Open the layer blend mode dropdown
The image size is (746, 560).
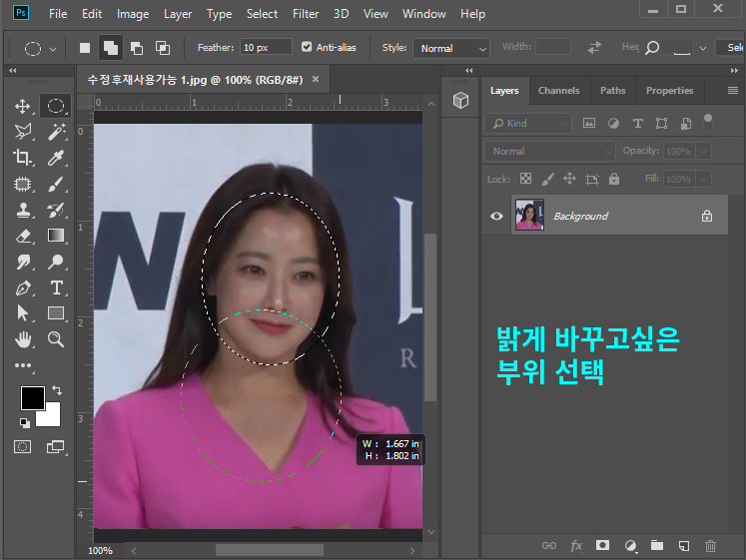click(550, 151)
